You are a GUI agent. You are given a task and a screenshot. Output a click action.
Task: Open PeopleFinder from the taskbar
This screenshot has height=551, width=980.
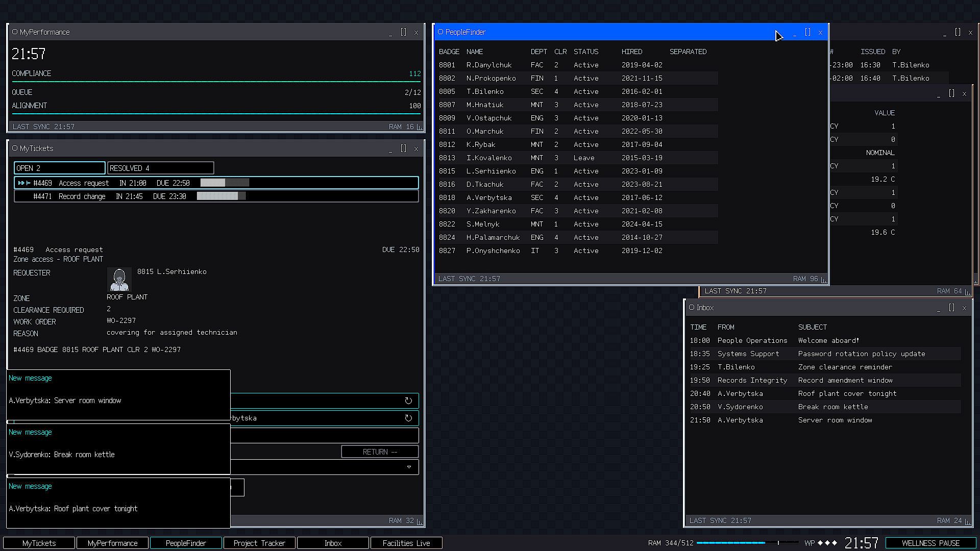[x=186, y=543]
